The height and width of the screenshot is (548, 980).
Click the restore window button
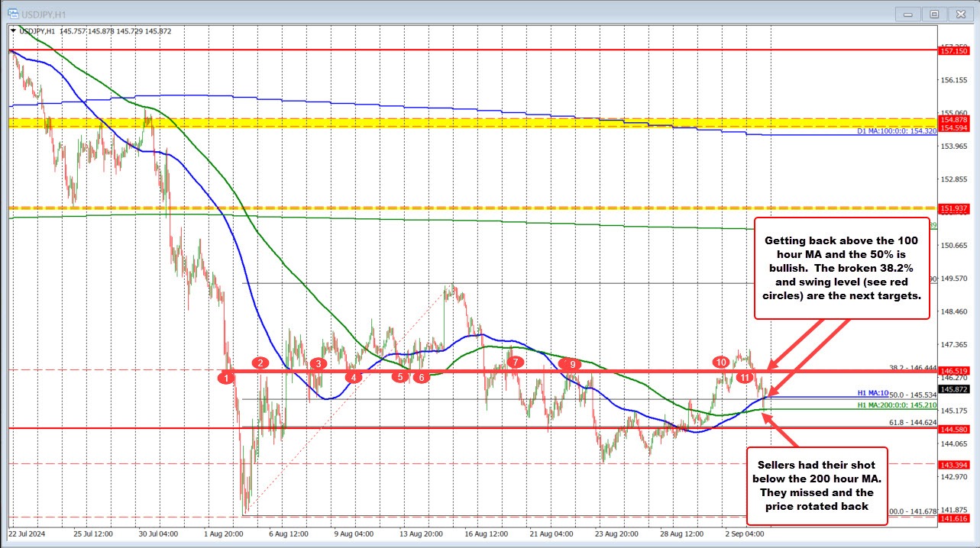pyautogui.click(x=934, y=13)
